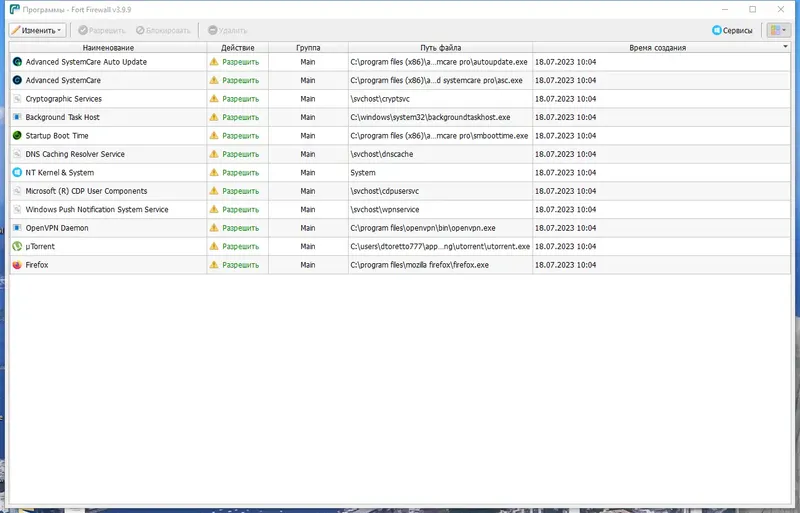Click the Удалить toolbar button

point(228,31)
